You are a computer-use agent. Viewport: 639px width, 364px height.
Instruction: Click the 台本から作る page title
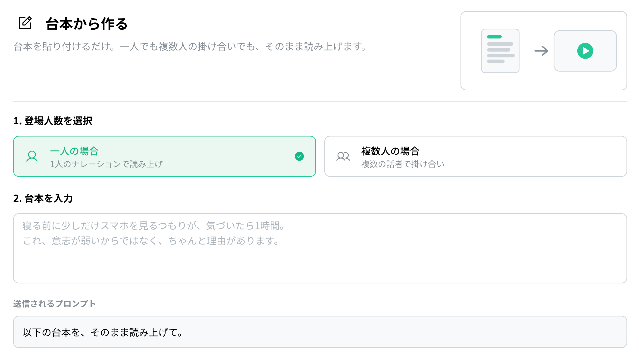86,24
